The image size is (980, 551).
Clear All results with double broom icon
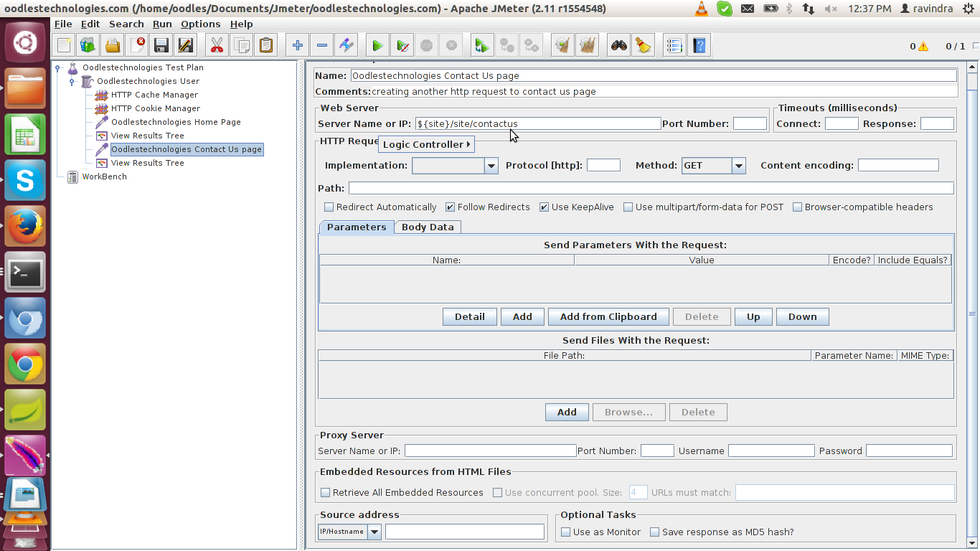(588, 46)
